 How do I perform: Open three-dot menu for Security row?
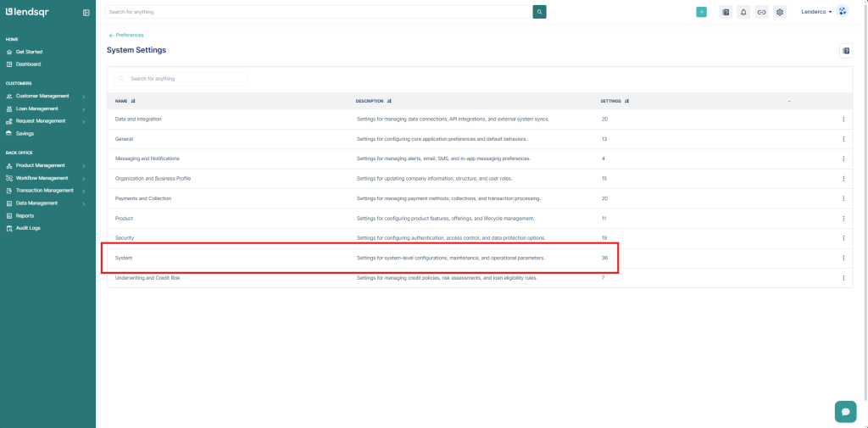843,238
